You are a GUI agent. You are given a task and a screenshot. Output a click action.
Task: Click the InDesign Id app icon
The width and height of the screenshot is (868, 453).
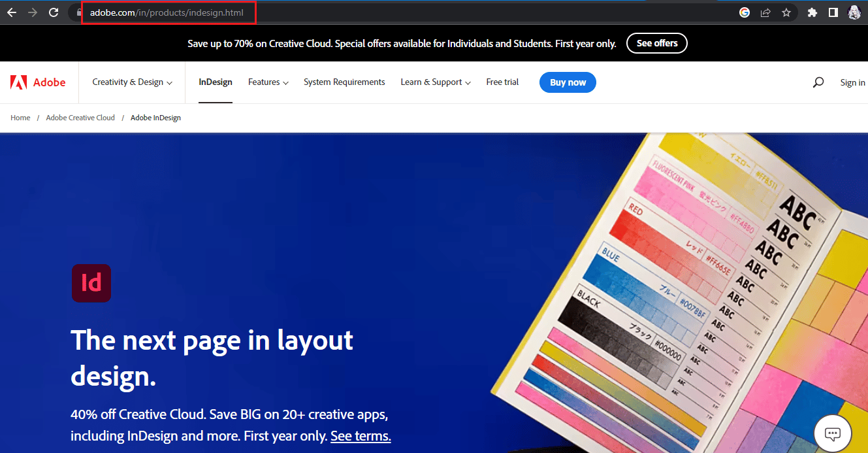coord(91,283)
